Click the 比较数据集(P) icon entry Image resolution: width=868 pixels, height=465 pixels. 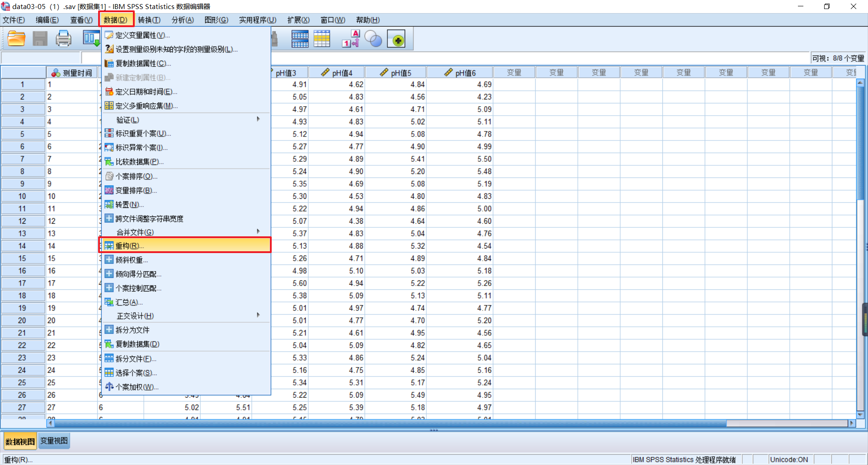pos(186,161)
